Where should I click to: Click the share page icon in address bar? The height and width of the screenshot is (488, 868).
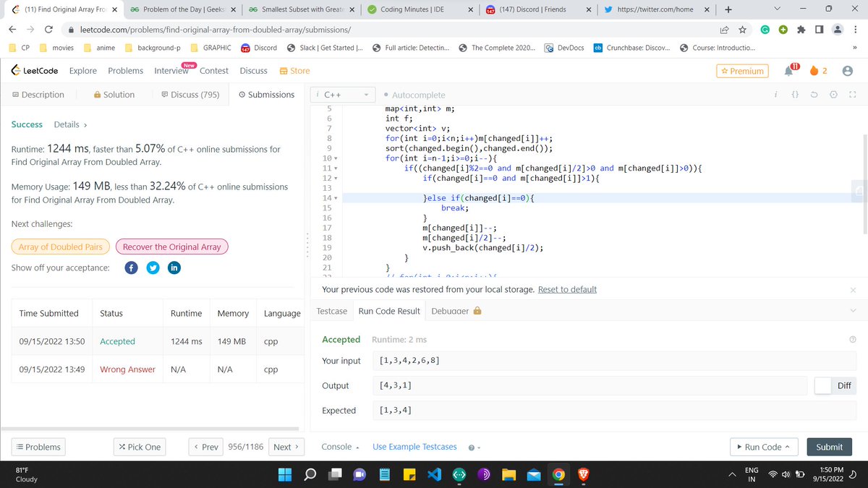(x=724, y=30)
